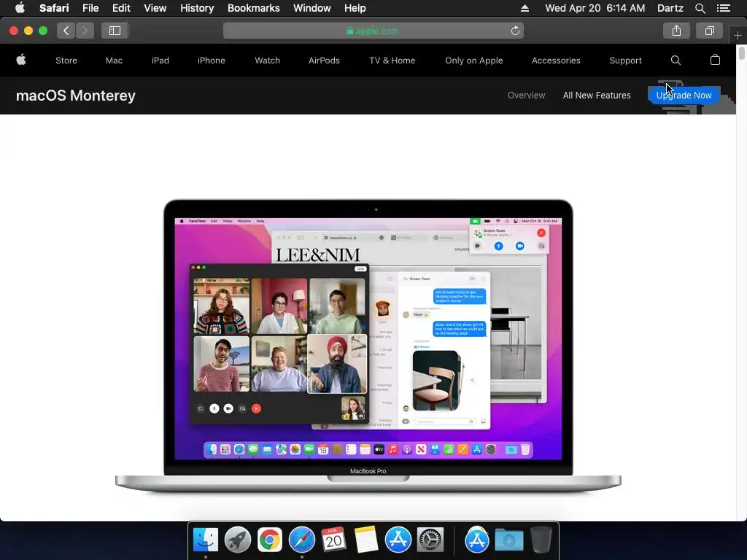Image resolution: width=747 pixels, height=560 pixels.
Task: Open the Share button in Safari toolbar
Action: click(x=676, y=31)
